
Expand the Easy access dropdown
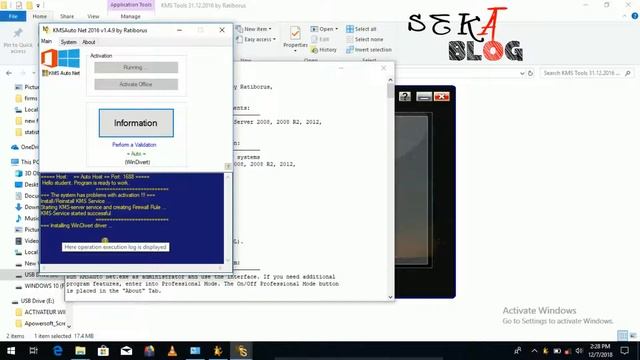256,39
